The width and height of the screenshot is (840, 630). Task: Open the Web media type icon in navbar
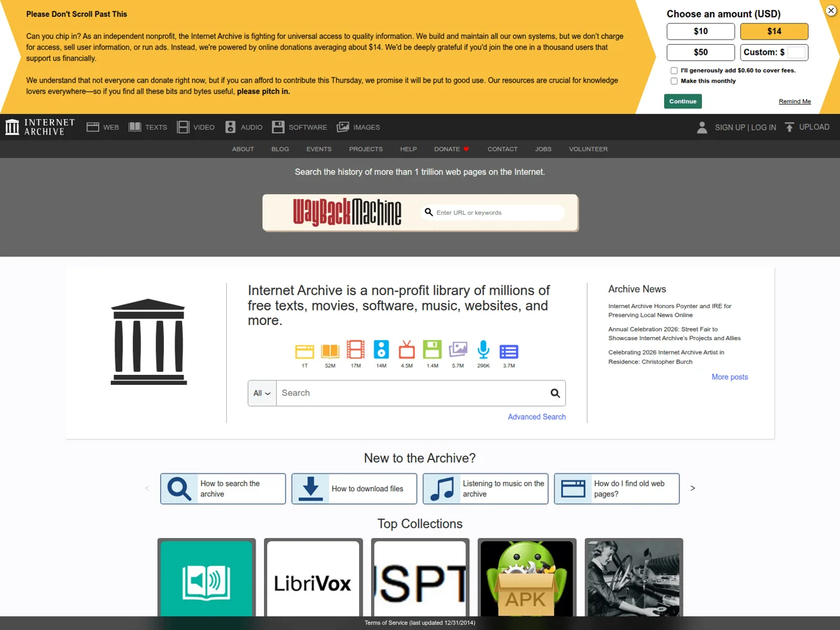(x=93, y=127)
